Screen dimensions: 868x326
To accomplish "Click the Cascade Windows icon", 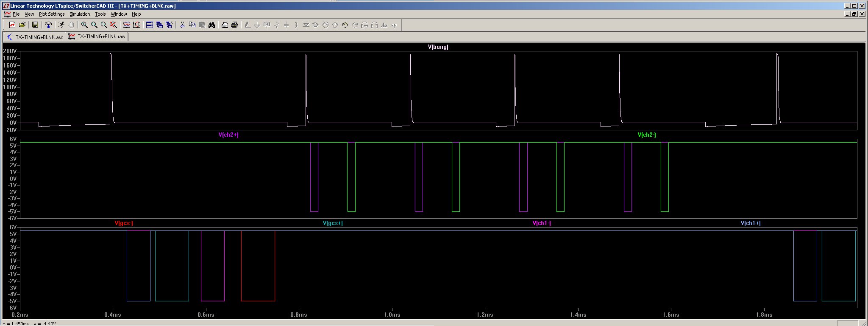I will (159, 25).
